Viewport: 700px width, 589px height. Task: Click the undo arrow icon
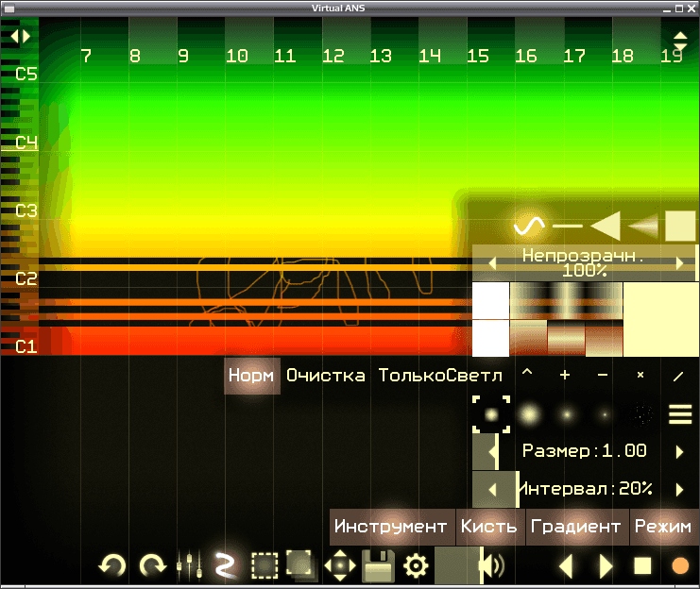[x=112, y=565]
